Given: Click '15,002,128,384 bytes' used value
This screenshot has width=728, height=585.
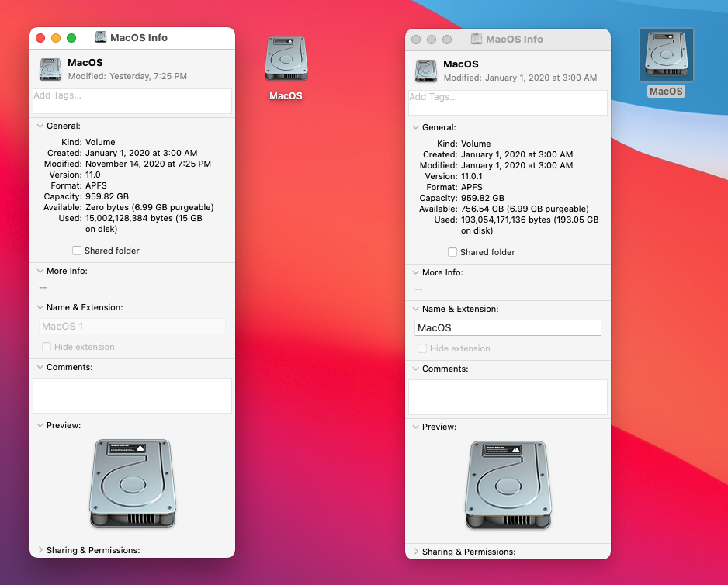Looking at the screenshot, I should click(x=129, y=218).
